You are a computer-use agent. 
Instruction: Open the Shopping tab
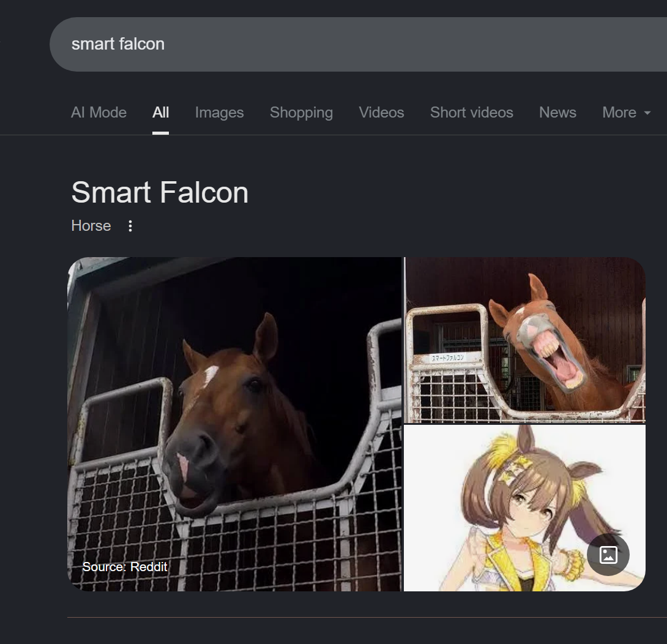pos(301,113)
